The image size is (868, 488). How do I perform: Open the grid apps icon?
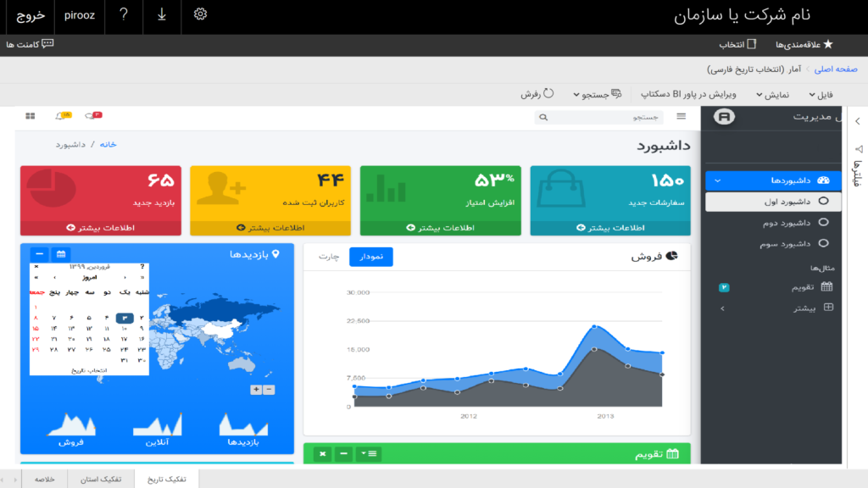30,115
